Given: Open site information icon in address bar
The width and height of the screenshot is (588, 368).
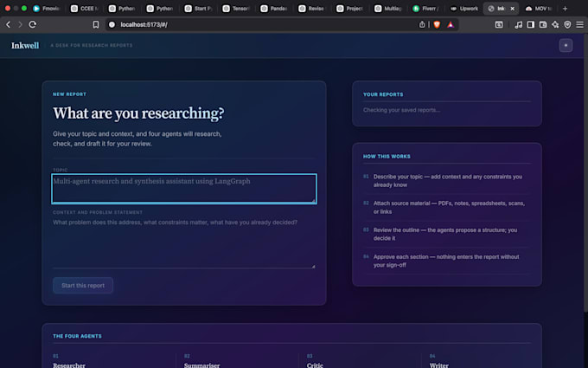Looking at the screenshot, I should pyautogui.click(x=112, y=24).
